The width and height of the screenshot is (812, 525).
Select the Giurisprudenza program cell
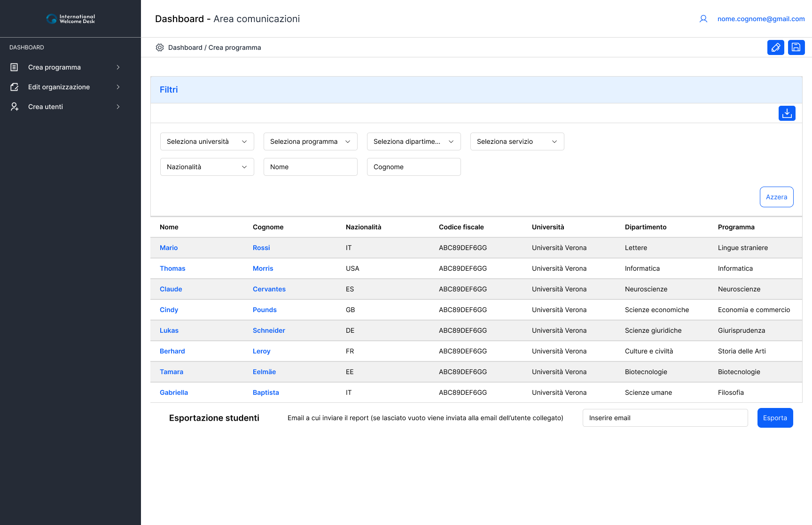(x=742, y=330)
